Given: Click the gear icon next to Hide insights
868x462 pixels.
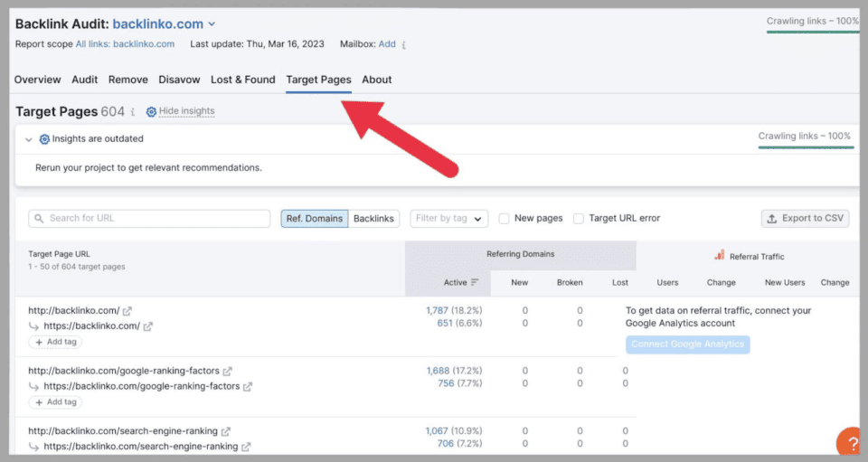Looking at the screenshot, I should (x=151, y=112).
